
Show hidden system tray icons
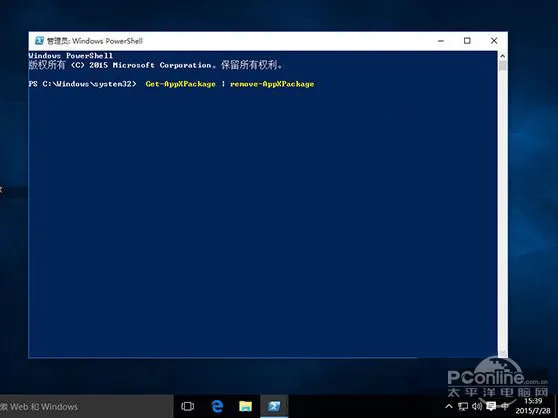point(449,406)
